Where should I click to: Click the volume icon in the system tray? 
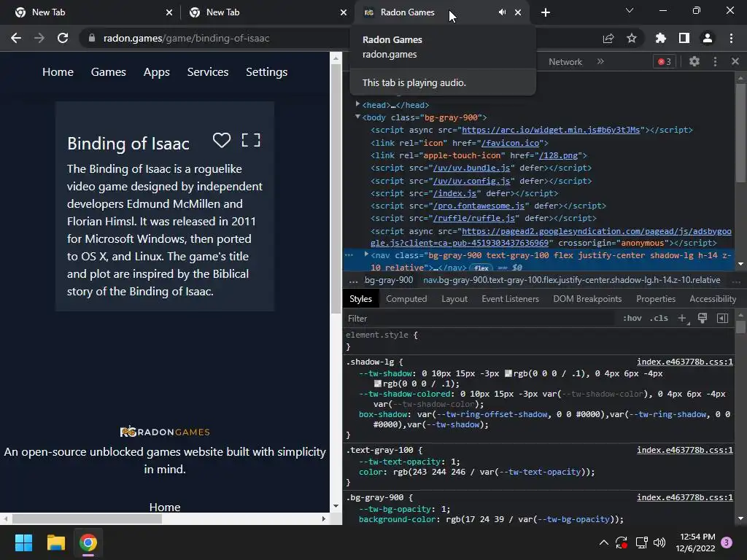pyautogui.click(x=659, y=542)
